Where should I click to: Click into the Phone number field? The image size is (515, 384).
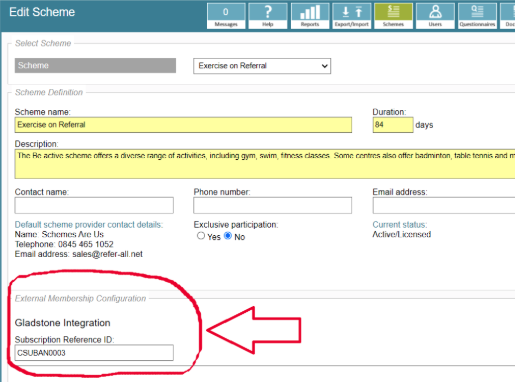pos(272,205)
